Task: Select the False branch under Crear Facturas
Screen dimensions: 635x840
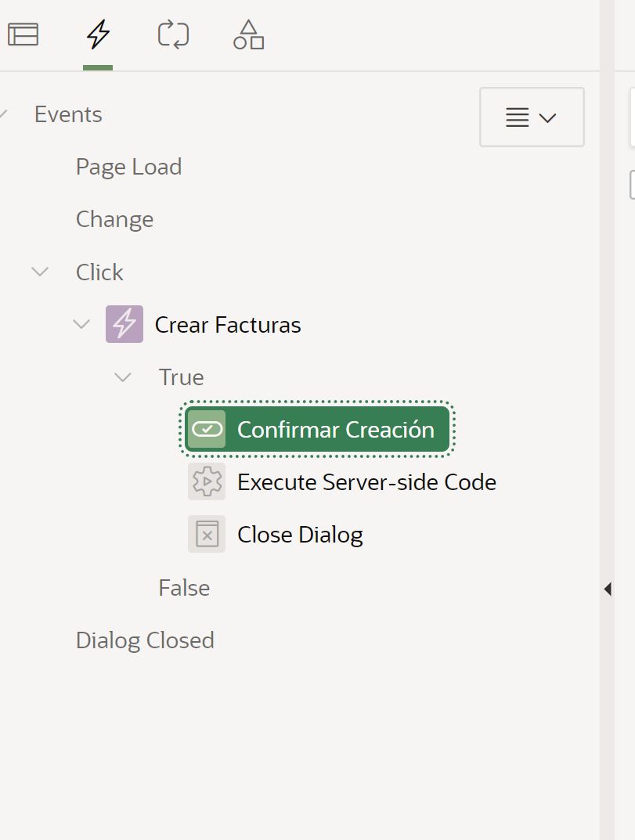Action: click(x=184, y=587)
